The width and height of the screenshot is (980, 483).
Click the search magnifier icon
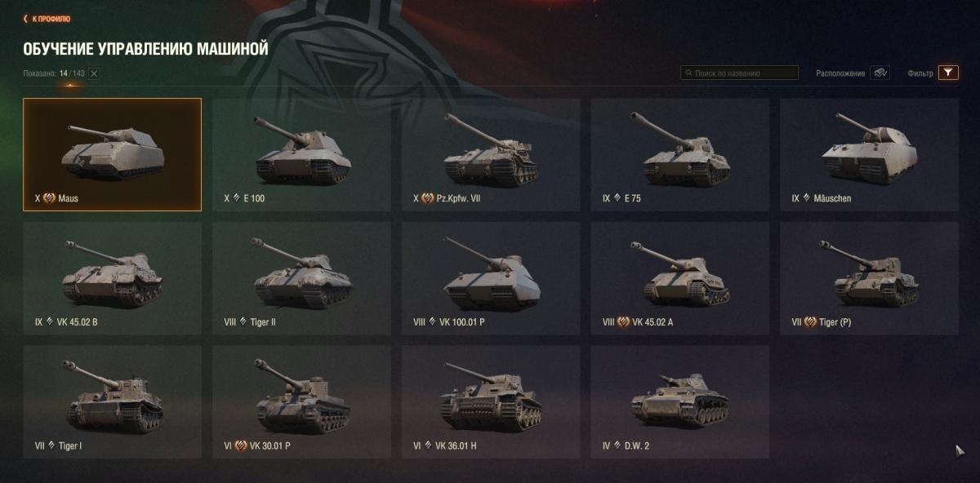689,73
